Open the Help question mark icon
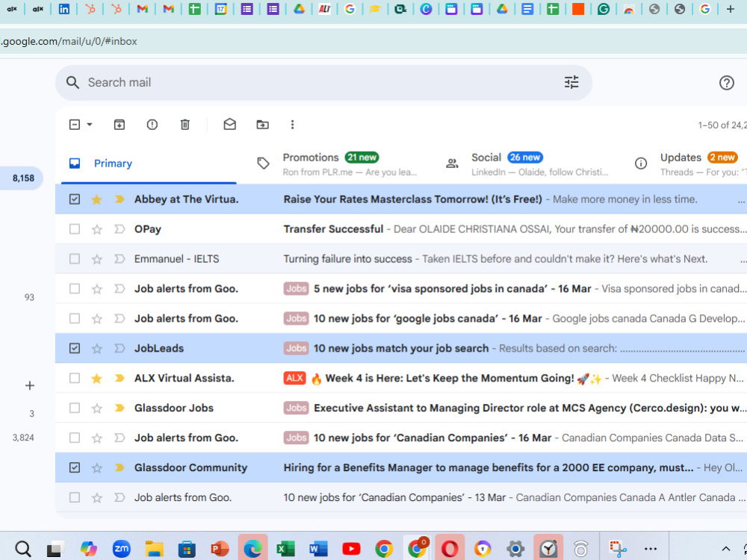Screen dimensions: 747x560 click(x=726, y=83)
